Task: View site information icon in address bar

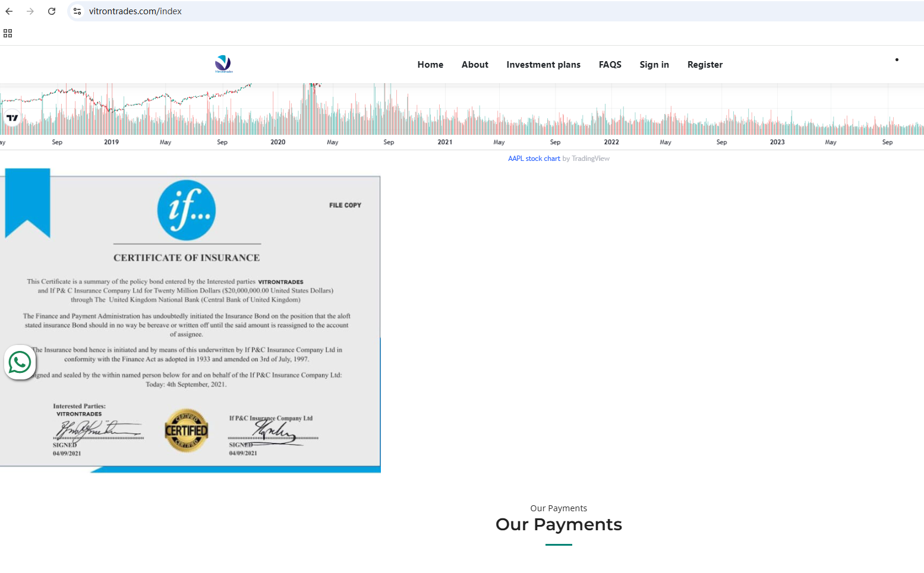Action: tap(77, 11)
